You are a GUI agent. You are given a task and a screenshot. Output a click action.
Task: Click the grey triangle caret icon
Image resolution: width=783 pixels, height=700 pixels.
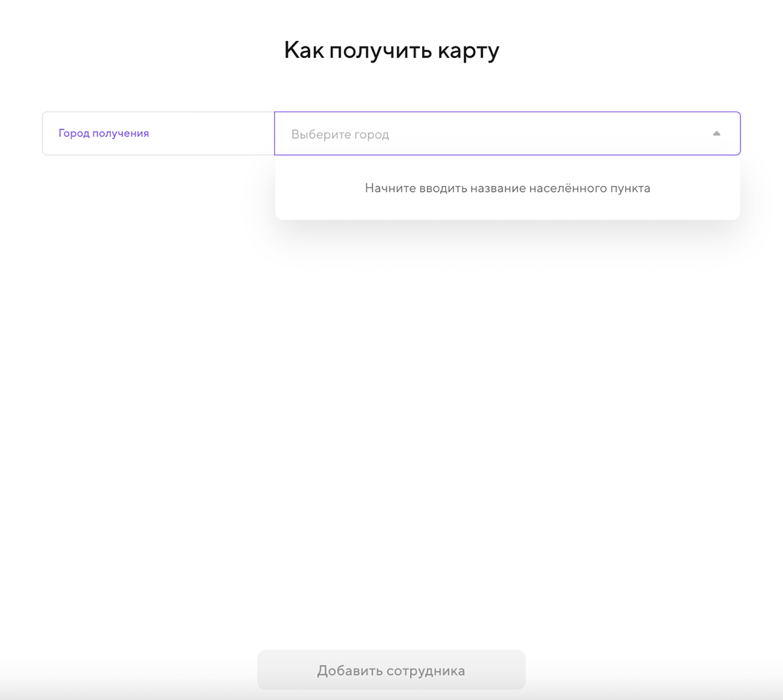click(716, 134)
